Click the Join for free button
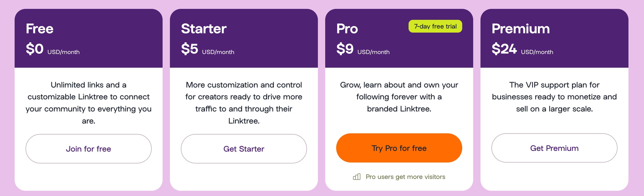Image resolution: width=644 pixels, height=196 pixels. coord(89,149)
